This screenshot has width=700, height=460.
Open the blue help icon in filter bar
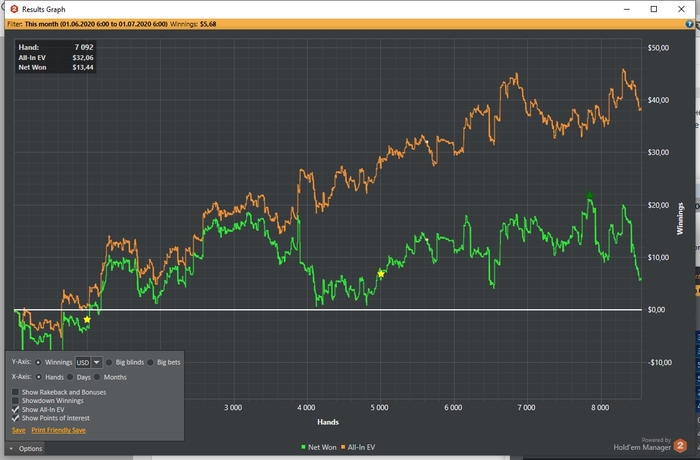pyautogui.click(x=689, y=24)
